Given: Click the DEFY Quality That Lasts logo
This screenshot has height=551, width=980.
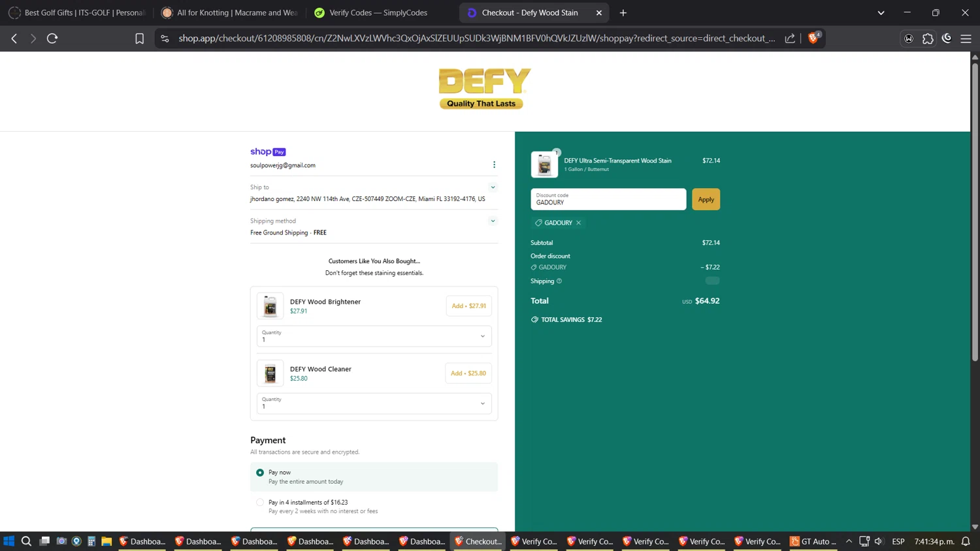Looking at the screenshot, I should (484, 88).
